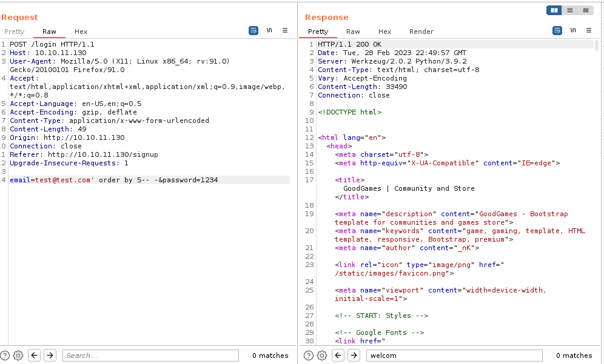604x364 pixels.
Task: Click the Request search input field
Action: (150, 356)
